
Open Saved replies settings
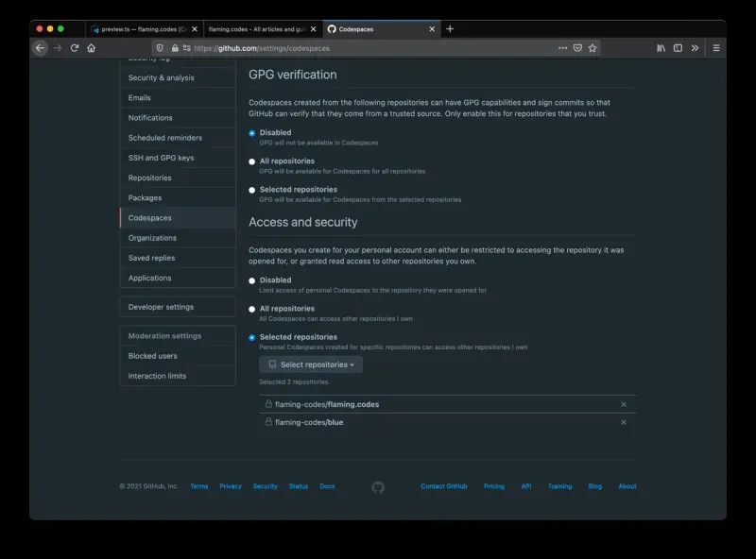click(178, 258)
